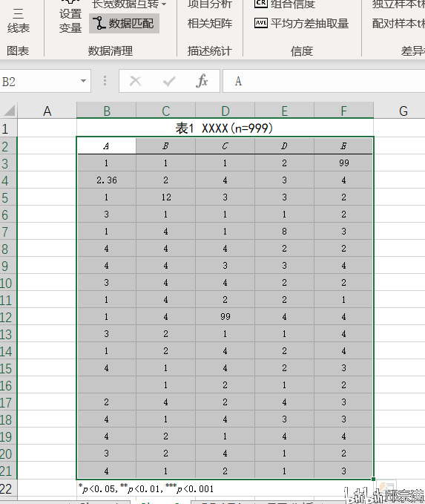Click the 组合信度 CR icon
This screenshot has width=425, height=504.
(x=260, y=4)
